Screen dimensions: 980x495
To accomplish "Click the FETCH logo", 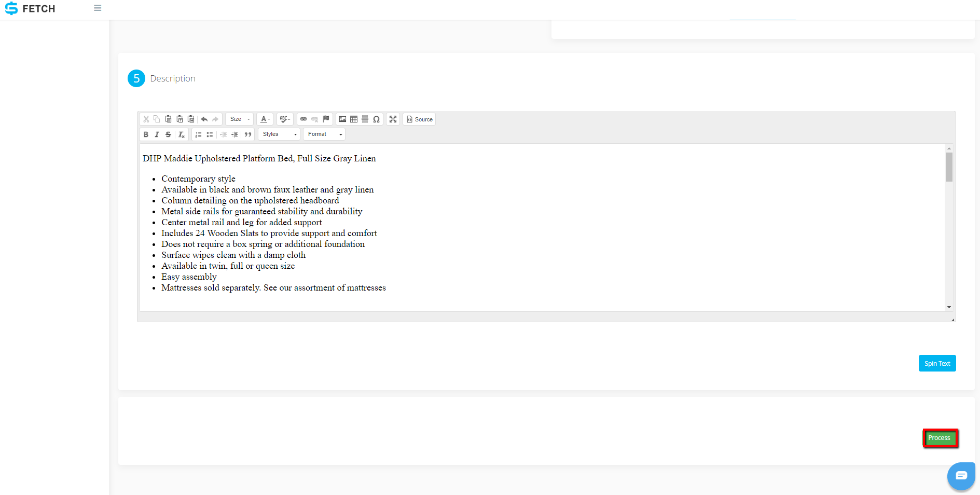I will (x=30, y=9).
